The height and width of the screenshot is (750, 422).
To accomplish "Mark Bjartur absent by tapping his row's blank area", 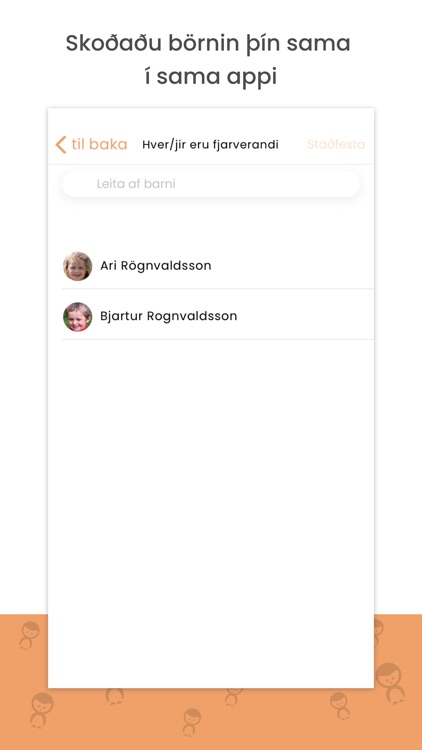I will pos(306,316).
